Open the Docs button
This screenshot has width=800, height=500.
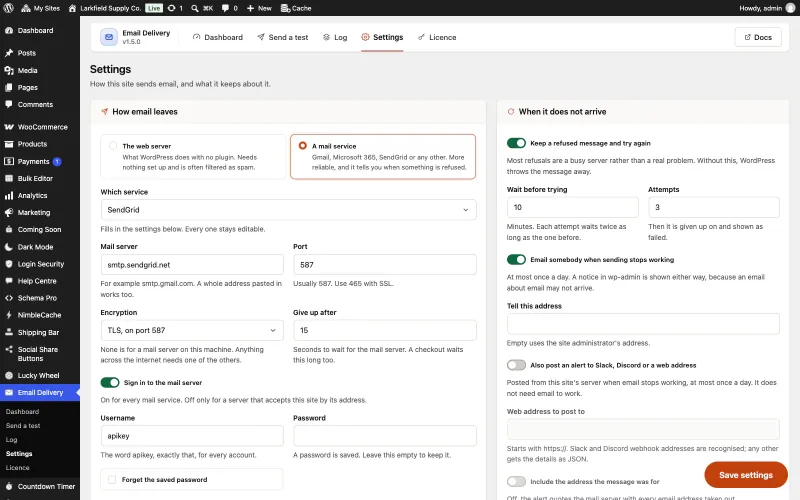coord(758,37)
